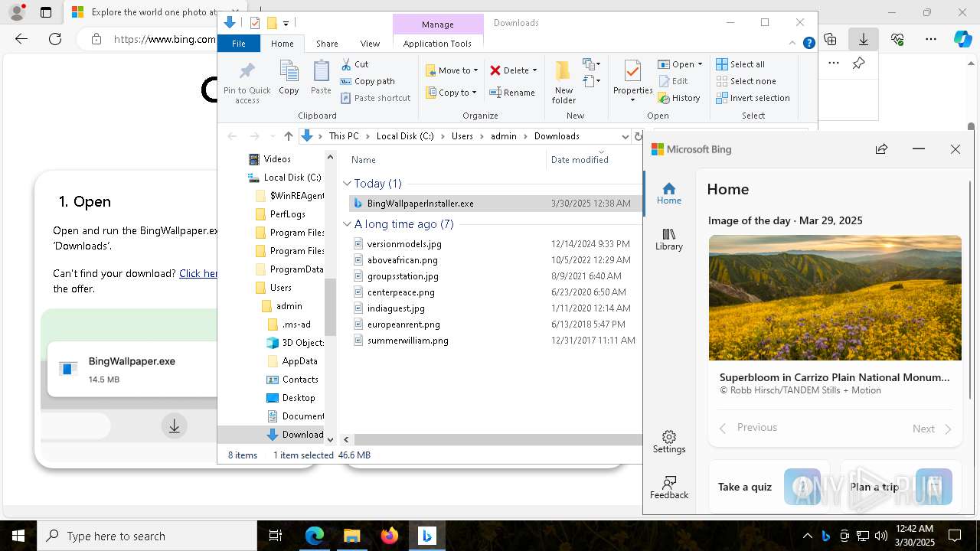Viewport: 980px width, 551px height.
Task: Open History in the ribbon
Action: [679, 98]
